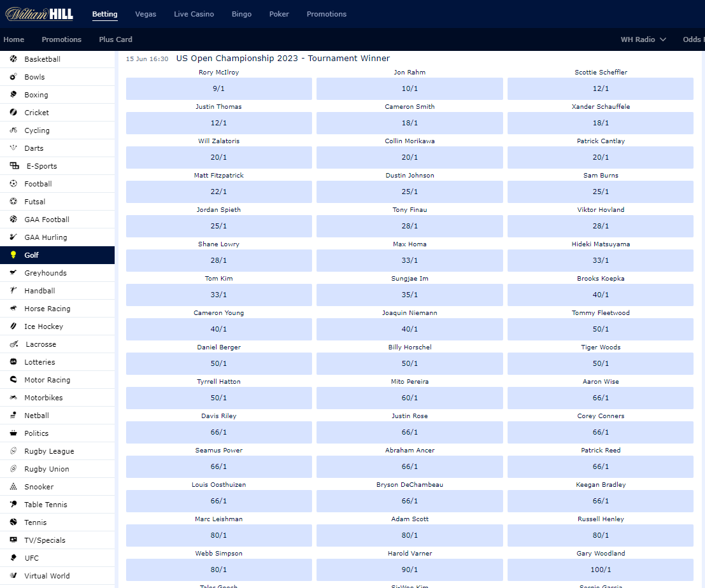
Task: Select Tiger Woods 50/1 odds
Action: [x=601, y=363]
